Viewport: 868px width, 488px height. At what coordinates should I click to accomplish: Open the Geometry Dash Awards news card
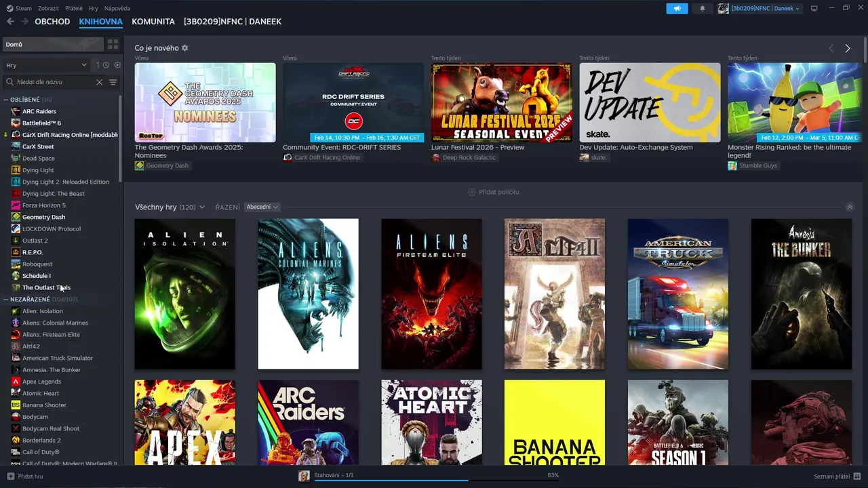pyautogui.click(x=205, y=103)
